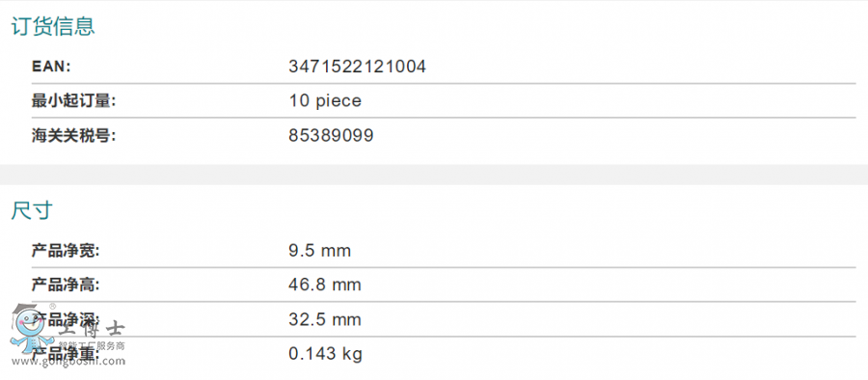Open the www.gongboshi.com watermark link
The height and width of the screenshot is (380, 868).
pyautogui.click(x=68, y=362)
